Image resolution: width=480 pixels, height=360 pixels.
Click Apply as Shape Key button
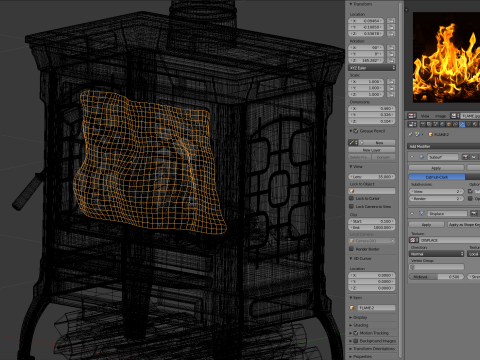click(x=464, y=225)
